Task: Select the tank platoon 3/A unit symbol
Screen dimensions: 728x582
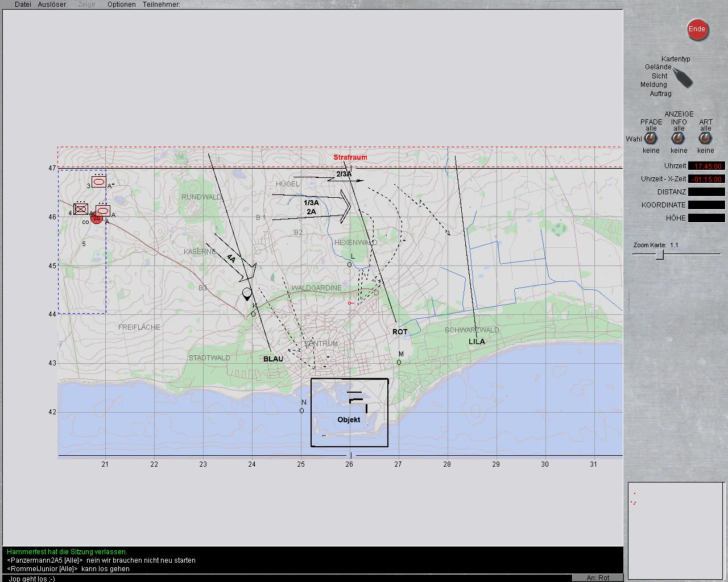Action: point(99,182)
